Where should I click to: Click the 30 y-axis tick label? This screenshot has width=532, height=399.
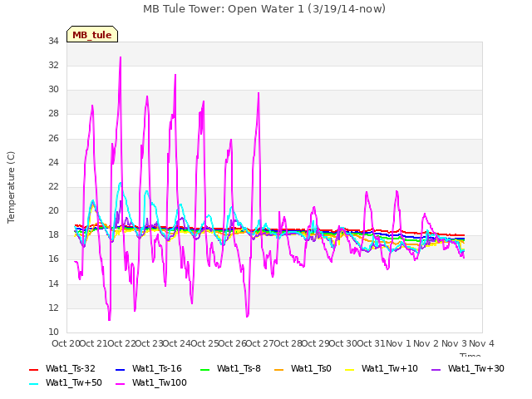(x=53, y=90)
